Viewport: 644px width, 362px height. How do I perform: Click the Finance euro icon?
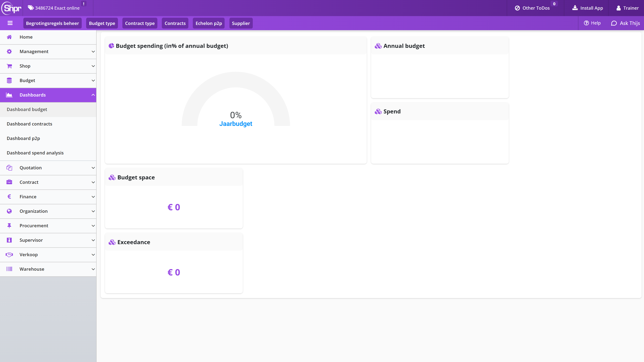[x=9, y=197]
